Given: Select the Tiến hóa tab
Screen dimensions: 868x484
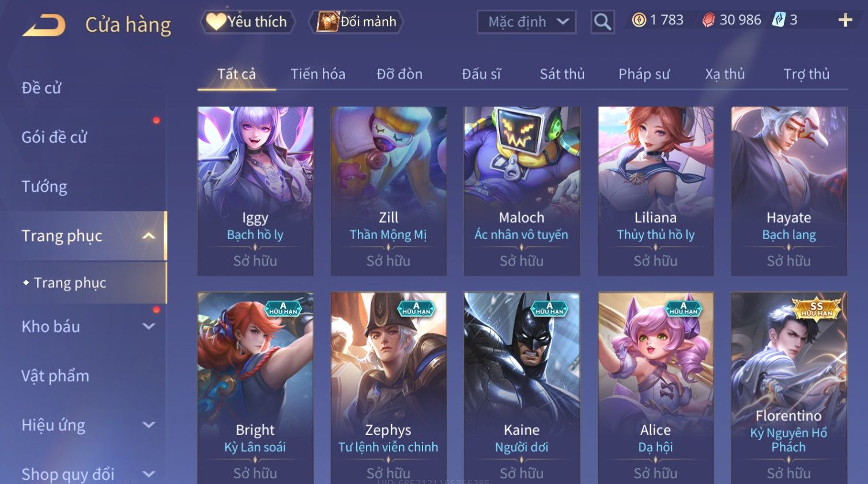Looking at the screenshot, I should pyautogui.click(x=318, y=74).
